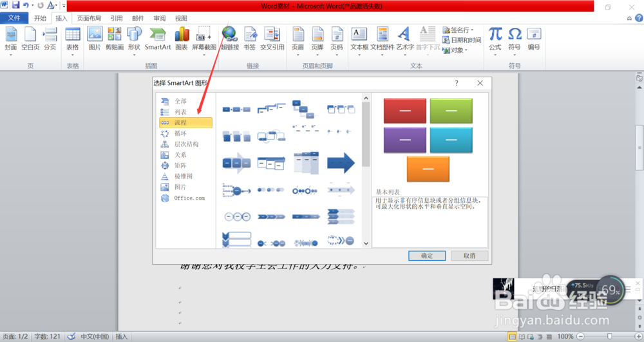
Task: Click the dialog help question mark
Action: click(x=457, y=83)
